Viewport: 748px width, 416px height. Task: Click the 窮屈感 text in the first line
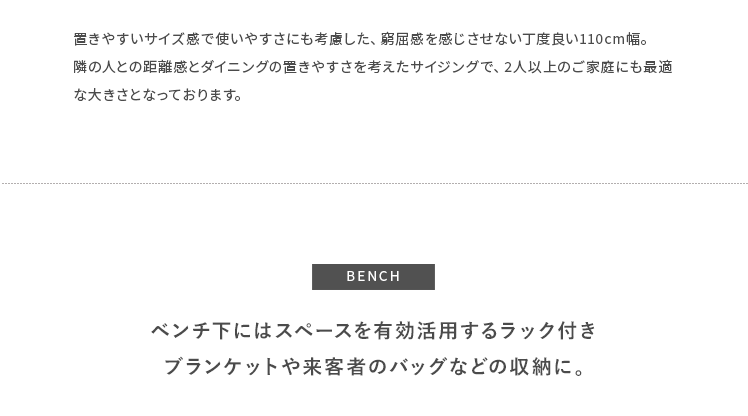(x=402, y=40)
